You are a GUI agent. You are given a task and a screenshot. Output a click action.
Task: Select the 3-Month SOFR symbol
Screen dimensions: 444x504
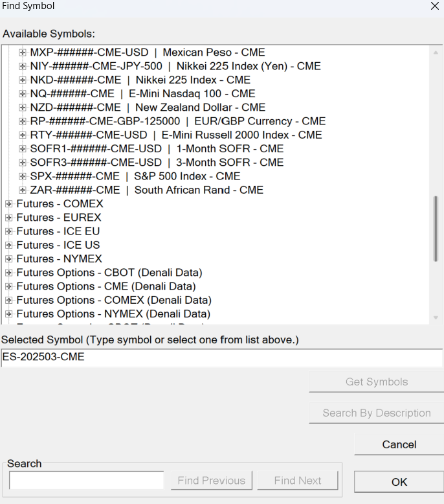157,163
